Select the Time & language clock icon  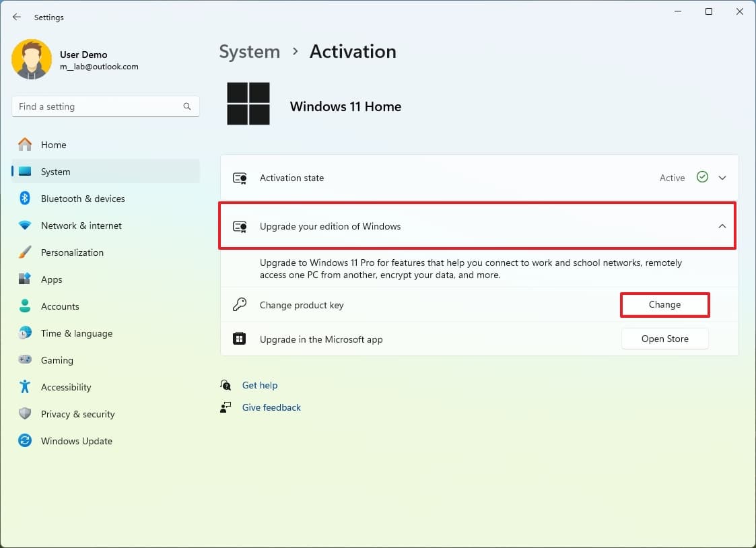coord(25,333)
